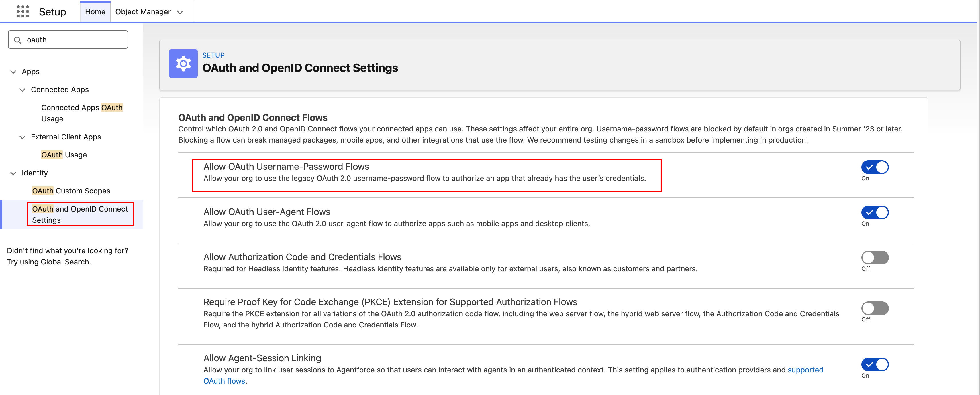The width and height of the screenshot is (980, 395).
Task: Collapse the Identity section
Action: tap(13, 173)
